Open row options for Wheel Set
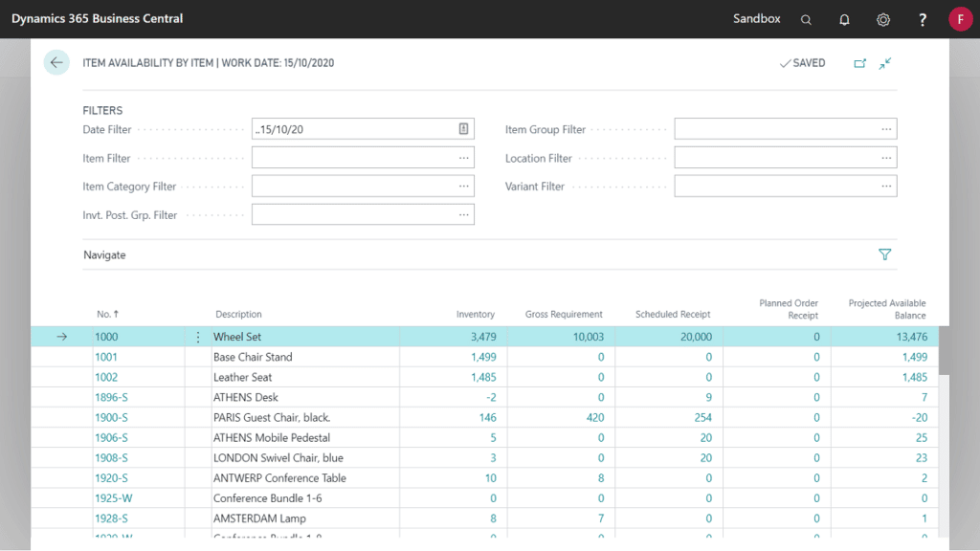980x551 pixels. (198, 336)
